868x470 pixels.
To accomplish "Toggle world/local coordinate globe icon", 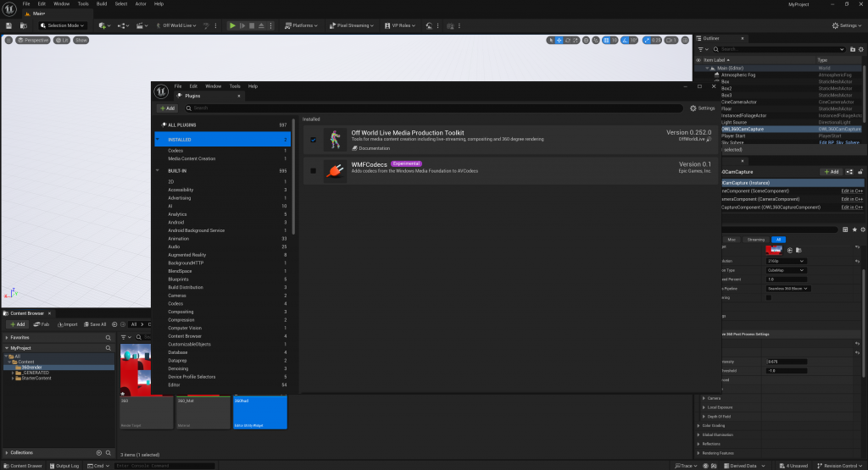I will (x=587, y=41).
